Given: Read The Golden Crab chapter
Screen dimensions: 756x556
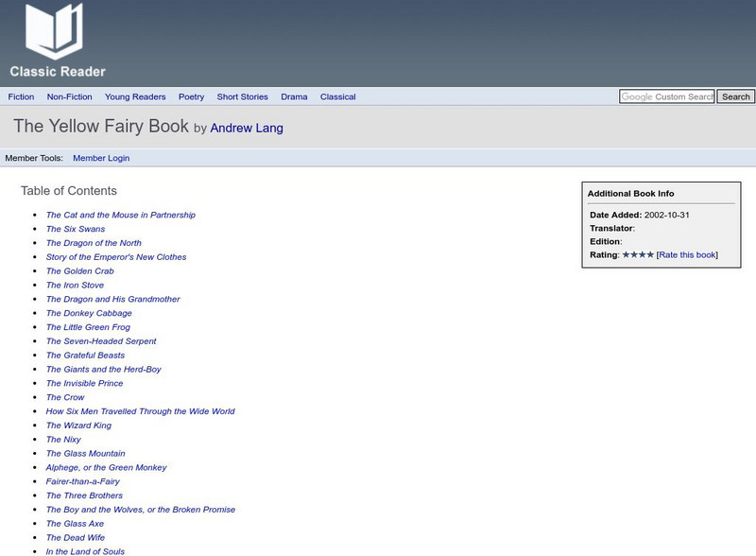Looking at the screenshot, I should click(x=81, y=270).
